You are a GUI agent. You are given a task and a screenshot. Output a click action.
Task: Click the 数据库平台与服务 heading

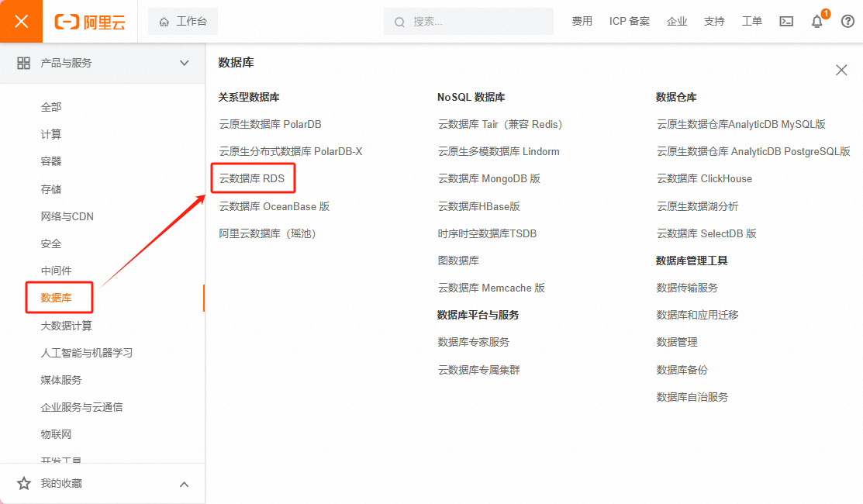click(x=478, y=315)
